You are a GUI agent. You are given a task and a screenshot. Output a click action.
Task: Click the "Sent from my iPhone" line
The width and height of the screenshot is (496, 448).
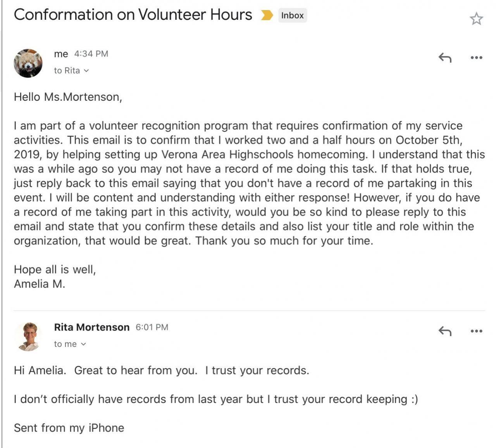69,428
